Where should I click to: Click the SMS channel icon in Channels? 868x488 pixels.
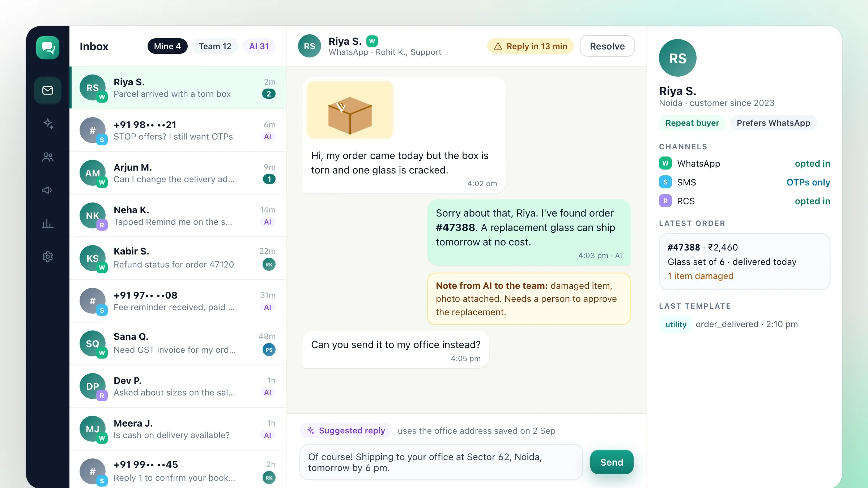[x=665, y=182]
